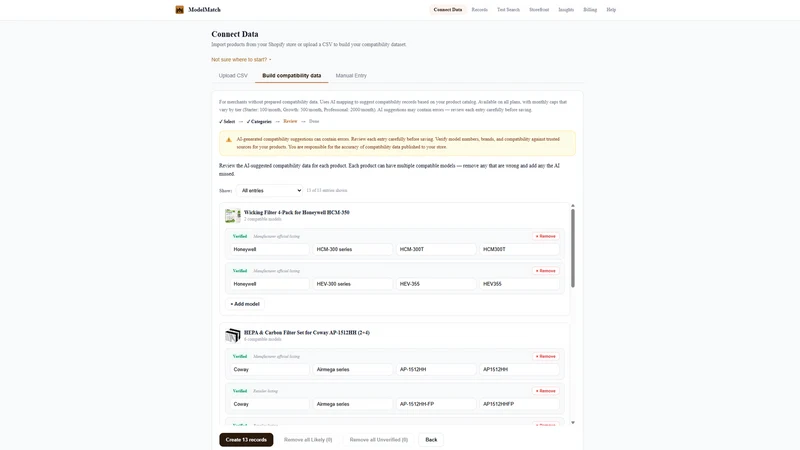Edit the 'AP-1512HH-FP' model field
The height and width of the screenshot is (450, 800).
tap(436, 404)
